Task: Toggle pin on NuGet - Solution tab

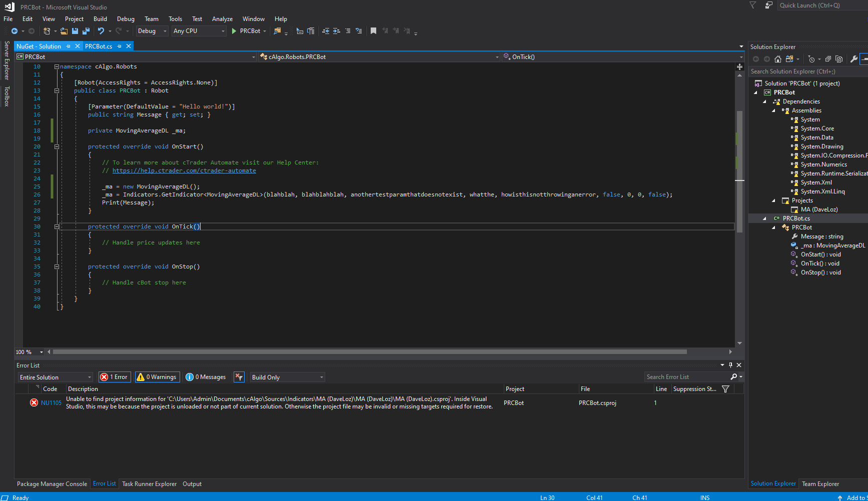Action: pos(69,46)
